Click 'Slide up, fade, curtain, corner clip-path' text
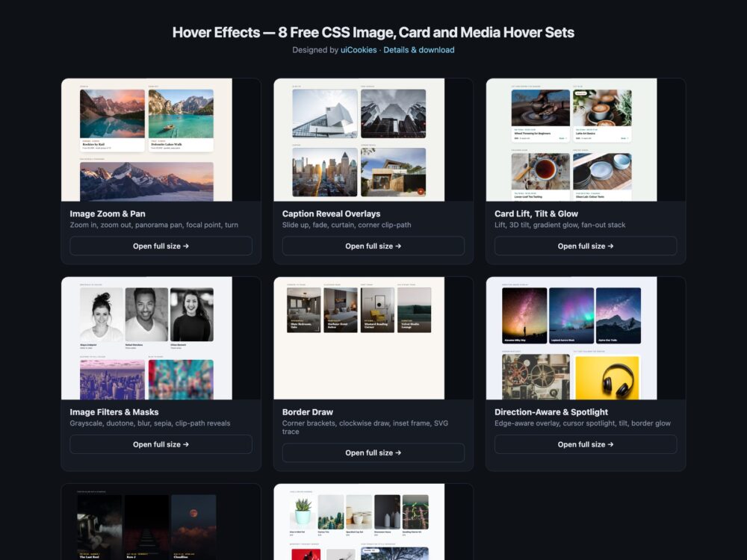 347,225
